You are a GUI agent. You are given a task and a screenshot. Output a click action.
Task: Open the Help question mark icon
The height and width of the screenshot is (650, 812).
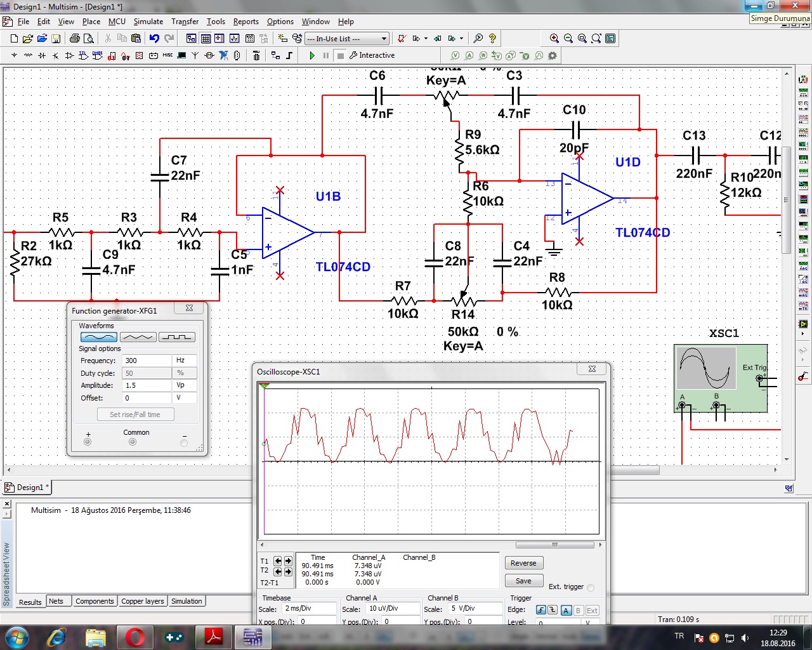coord(492,39)
